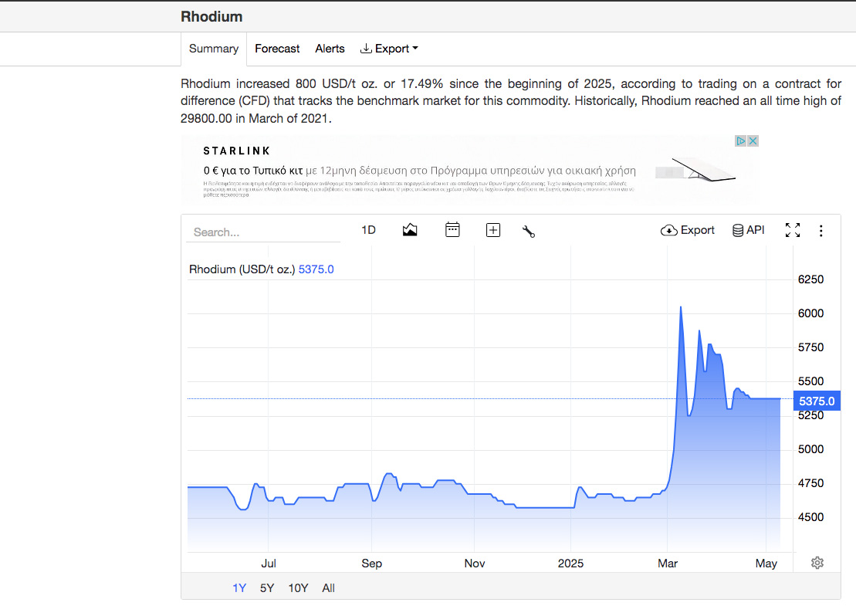Click the calendar date range icon
This screenshot has width=856, height=616.
click(452, 230)
